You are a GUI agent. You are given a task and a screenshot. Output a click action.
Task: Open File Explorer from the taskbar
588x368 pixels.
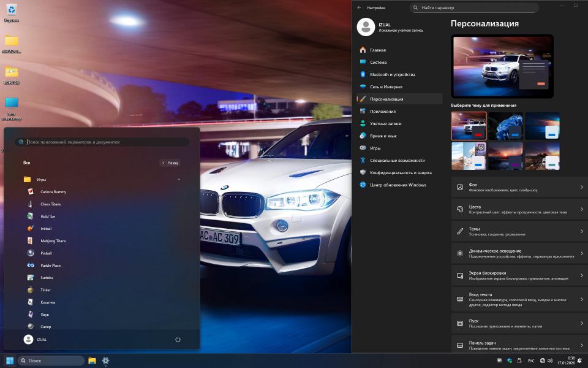[x=92, y=361]
